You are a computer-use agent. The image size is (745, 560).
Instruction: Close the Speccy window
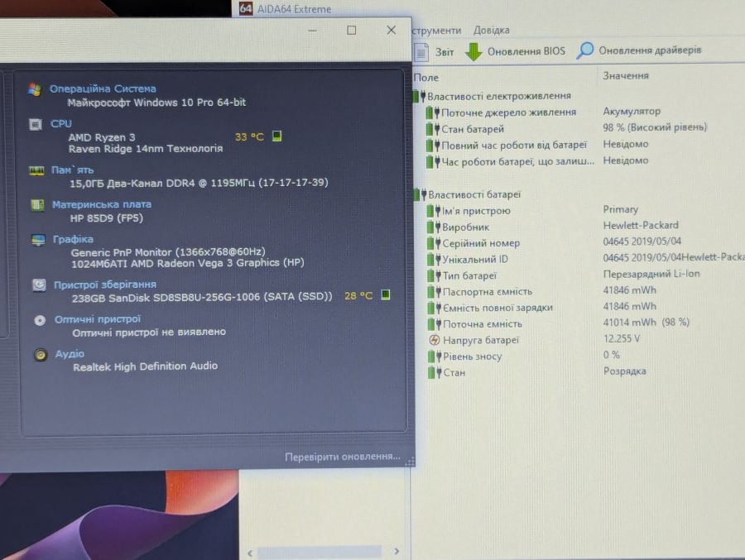pyautogui.click(x=391, y=31)
